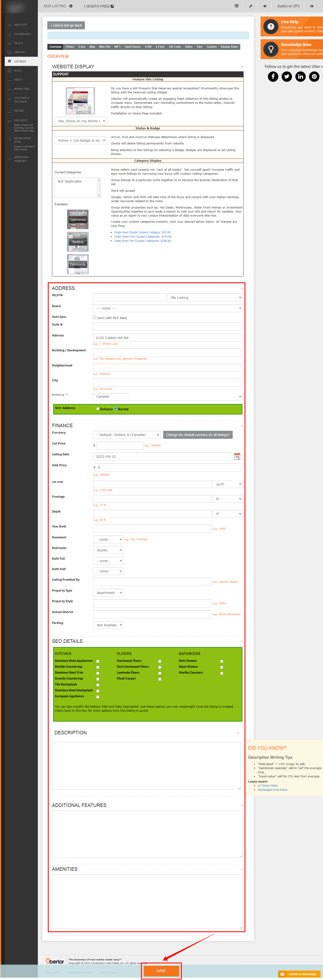This screenshot has width=323, height=980.
Task: Click cancel and go back button
Action: pyautogui.click(x=66, y=26)
